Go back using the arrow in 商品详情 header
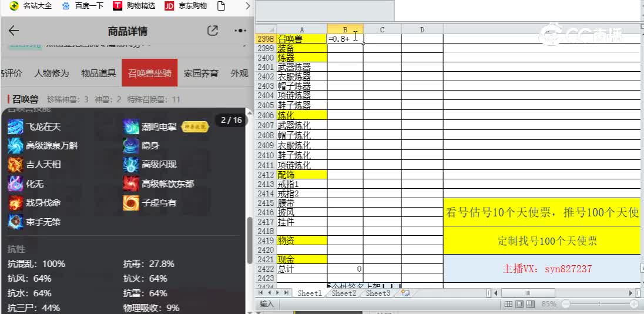Image resolution: width=644 pixels, height=314 pixels. tap(14, 31)
